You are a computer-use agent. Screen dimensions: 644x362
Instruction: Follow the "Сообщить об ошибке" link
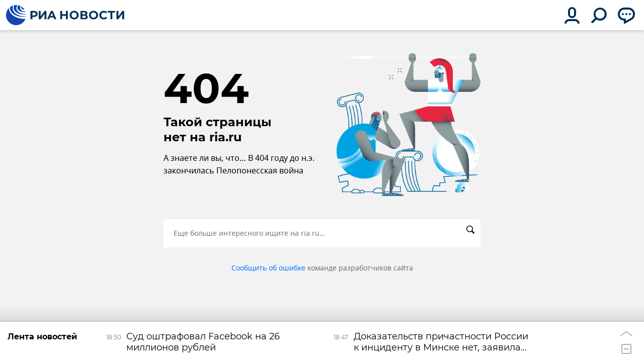(x=268, y=268)
